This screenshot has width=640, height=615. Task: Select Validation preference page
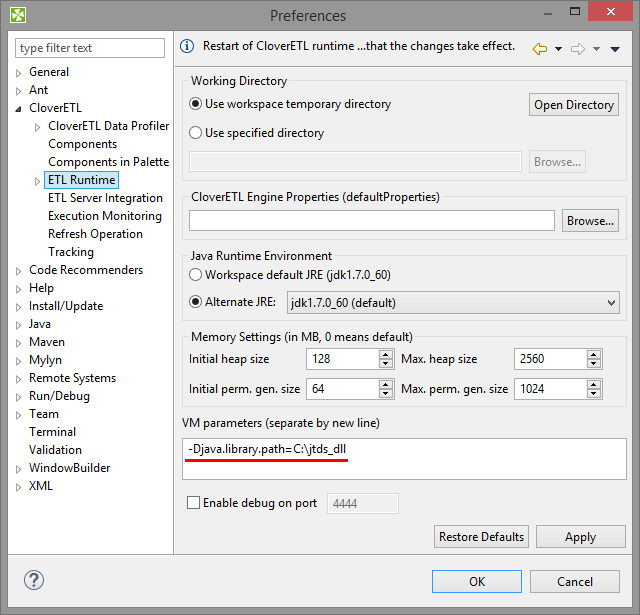[55, 450]
